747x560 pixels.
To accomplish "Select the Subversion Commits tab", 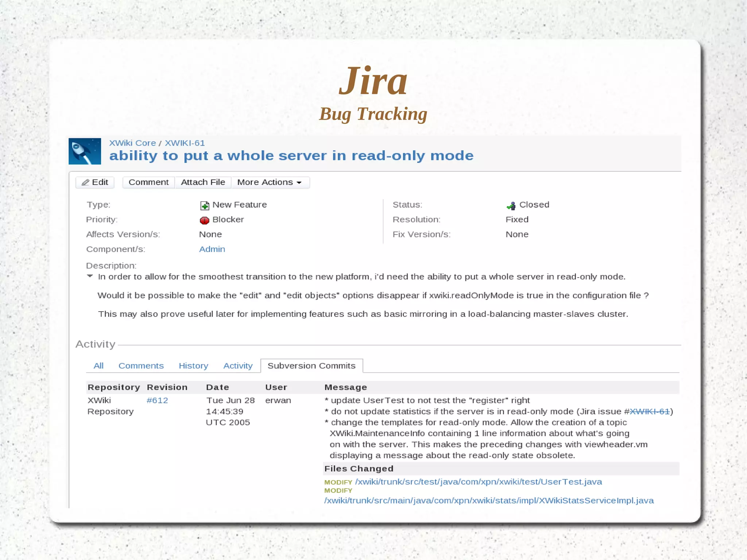I will point(311,366).
